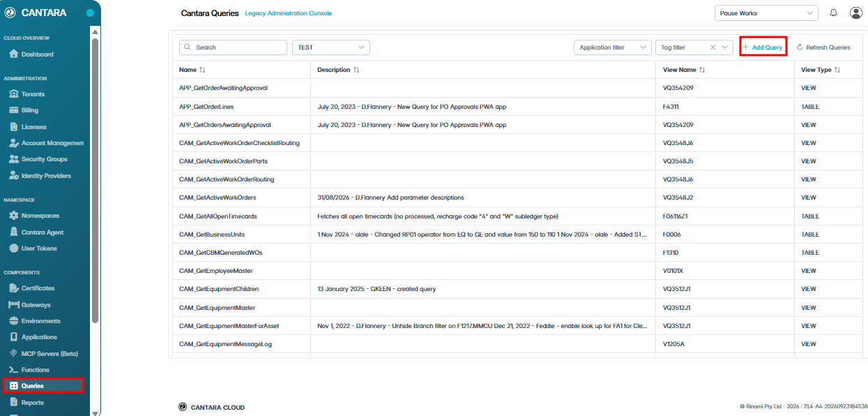Select Environments in the sidebar

coord(35,321)
